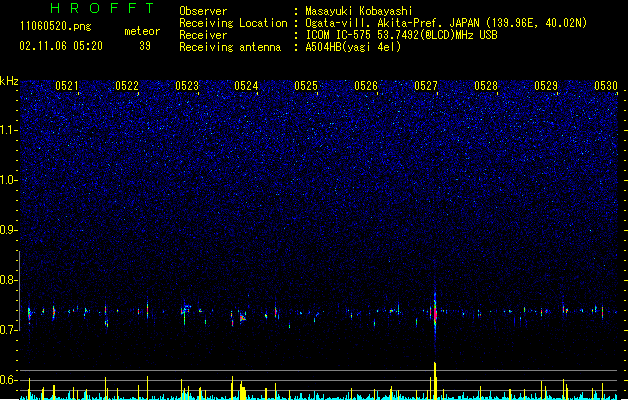Click the Receiving Location label
Image resolution: width=629 pixels, height=400 pixels.
point(233,23)
